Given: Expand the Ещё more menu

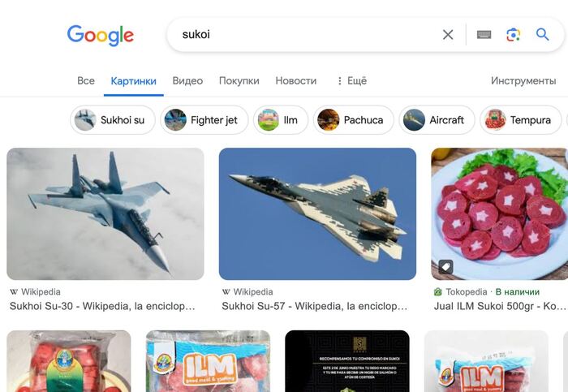Looking at the screenshot, I should tap(351, 81).
